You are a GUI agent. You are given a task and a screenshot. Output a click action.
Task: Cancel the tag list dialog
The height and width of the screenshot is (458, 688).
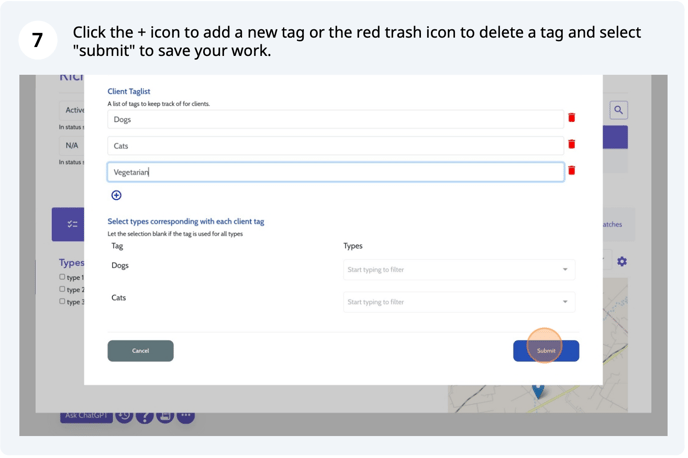click(x=140, y=351)
